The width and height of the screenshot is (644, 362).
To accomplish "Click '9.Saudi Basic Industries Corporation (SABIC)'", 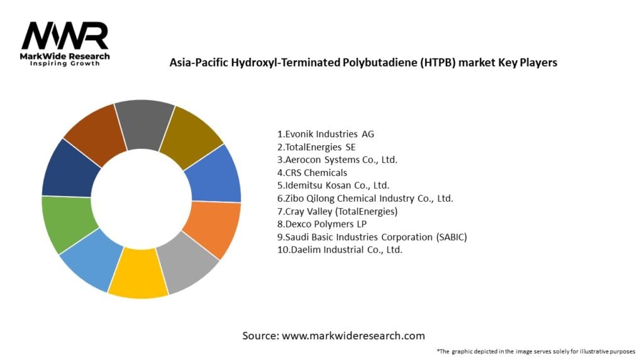I will [x=372, y=237].
